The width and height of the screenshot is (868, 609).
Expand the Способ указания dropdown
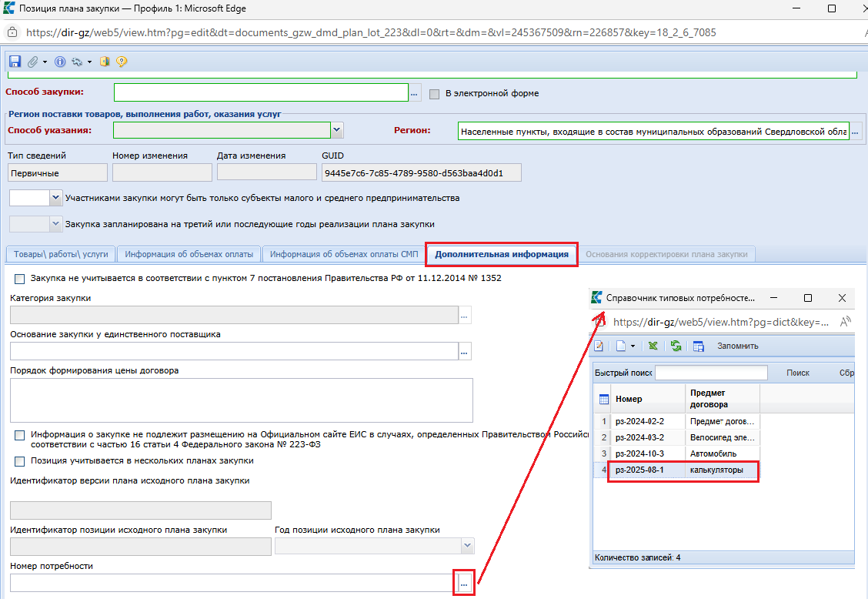coord(337,130)
